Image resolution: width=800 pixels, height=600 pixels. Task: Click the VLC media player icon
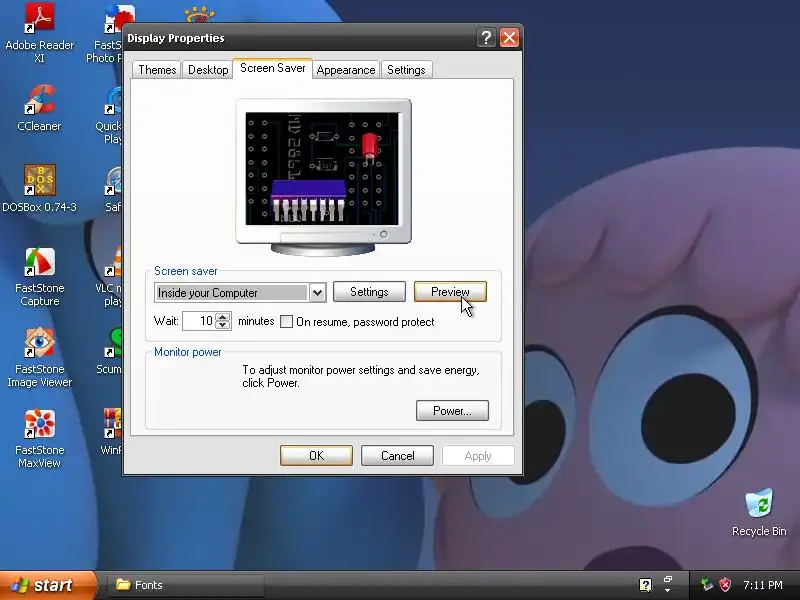(x=108, y=277)
